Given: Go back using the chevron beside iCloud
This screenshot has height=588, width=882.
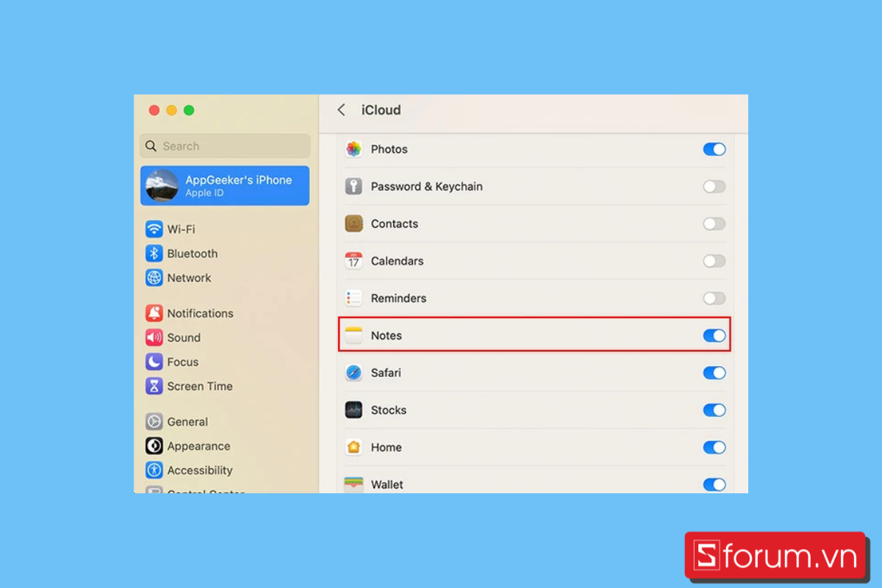Looking at the screenshot, I should click(x=341, y=110).
